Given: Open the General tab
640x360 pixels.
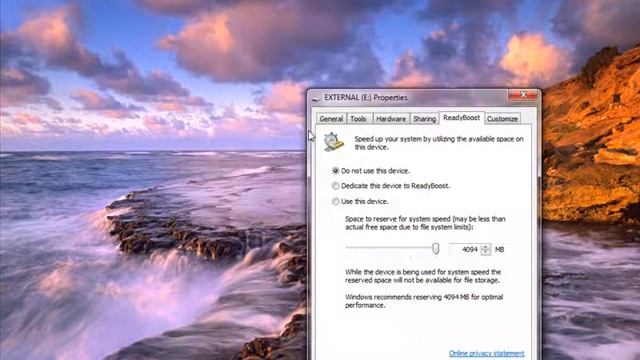Looking at the screenshot, I should 331,119.
